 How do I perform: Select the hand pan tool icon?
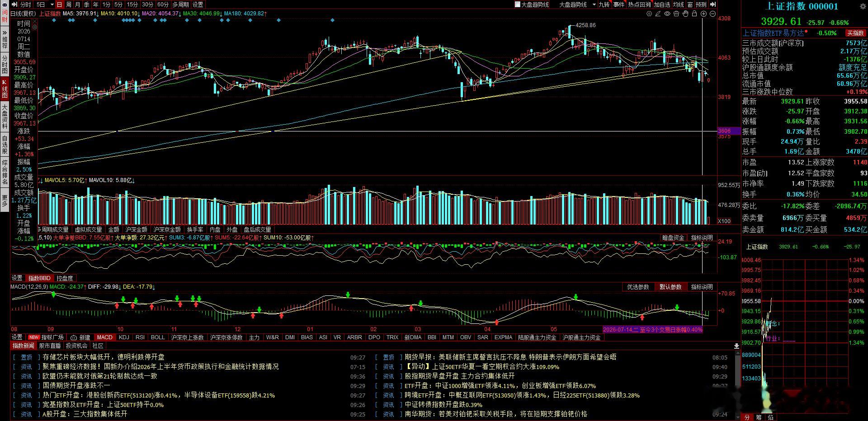tap(685, 14)
